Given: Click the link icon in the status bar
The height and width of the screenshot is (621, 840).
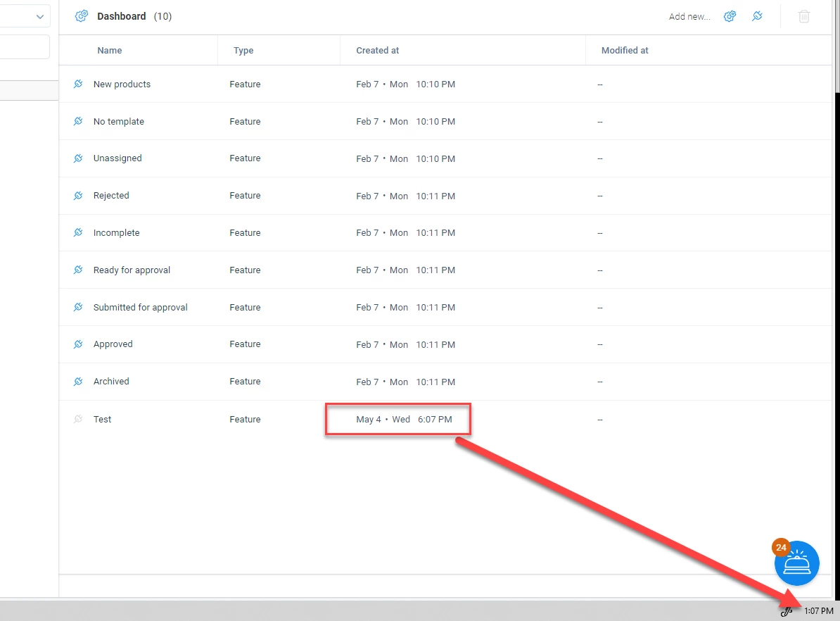Looking at the screenshot, I should click(787, 611).
